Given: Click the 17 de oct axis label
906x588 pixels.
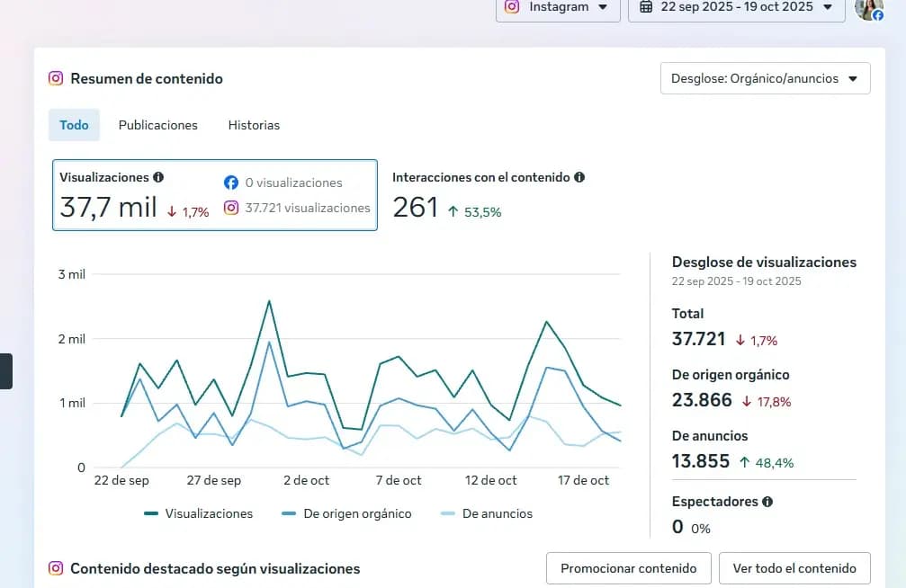Looking at the screenshot, I should pos(583,480).
